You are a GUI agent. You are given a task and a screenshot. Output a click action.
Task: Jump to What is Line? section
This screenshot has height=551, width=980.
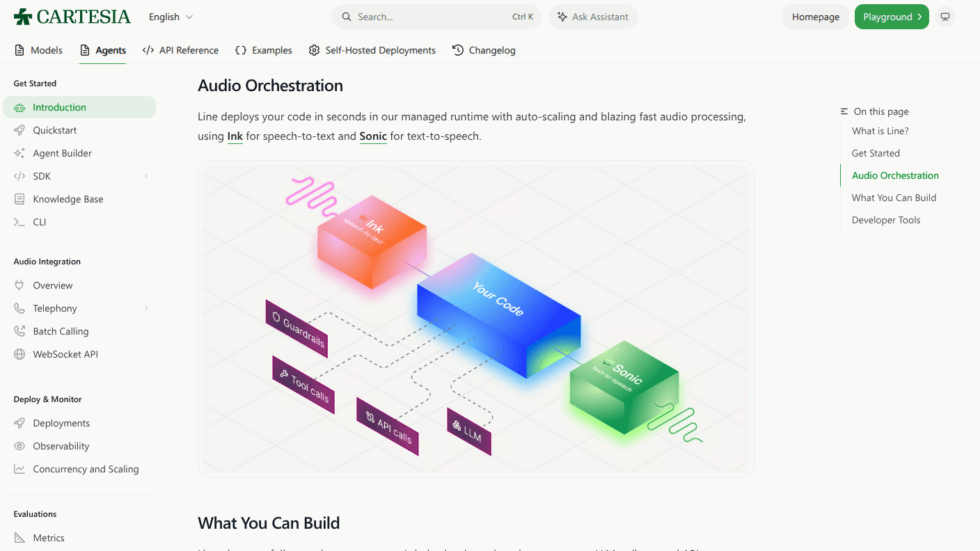(x=880, y=131)
